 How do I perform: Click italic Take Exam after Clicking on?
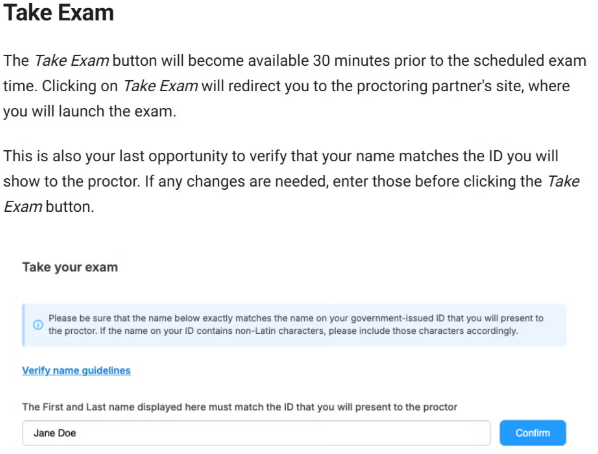coord(161,86)
